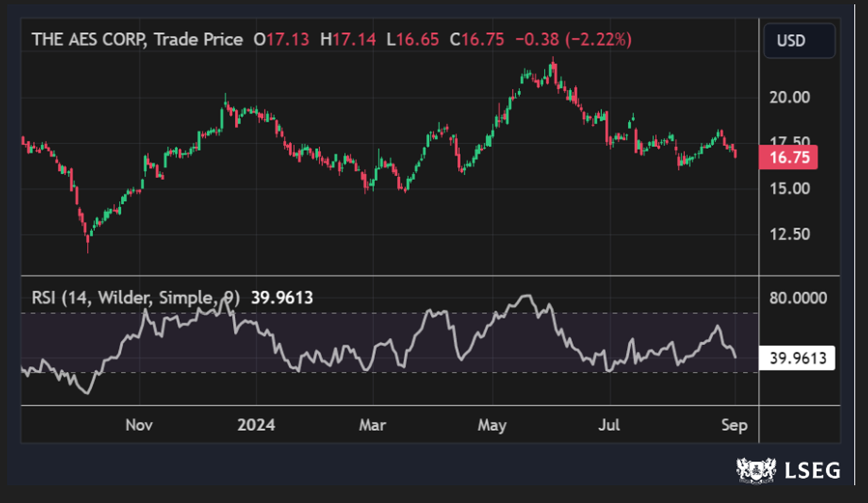Click the Mar label on time axis

tap(372, 425)
